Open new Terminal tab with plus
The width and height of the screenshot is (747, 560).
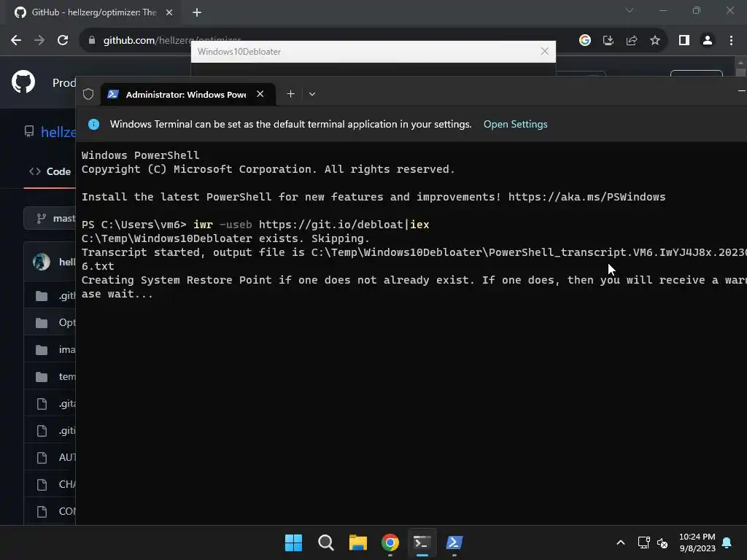(290, 94)
